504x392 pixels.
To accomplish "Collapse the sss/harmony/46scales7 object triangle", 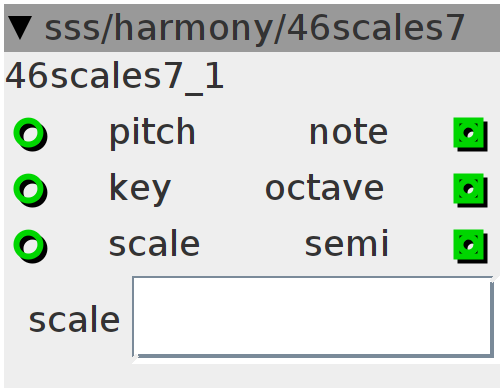I will click(x=20, y=28).
